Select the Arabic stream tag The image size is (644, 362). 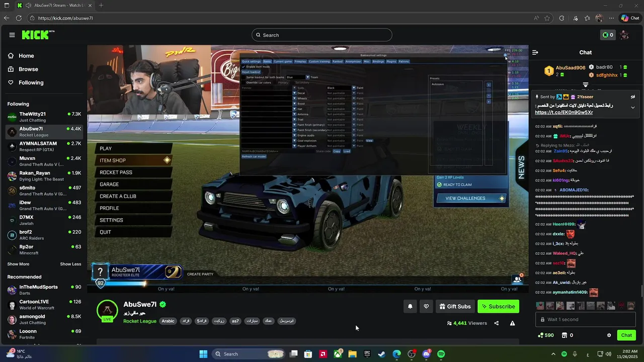point(168,321)
